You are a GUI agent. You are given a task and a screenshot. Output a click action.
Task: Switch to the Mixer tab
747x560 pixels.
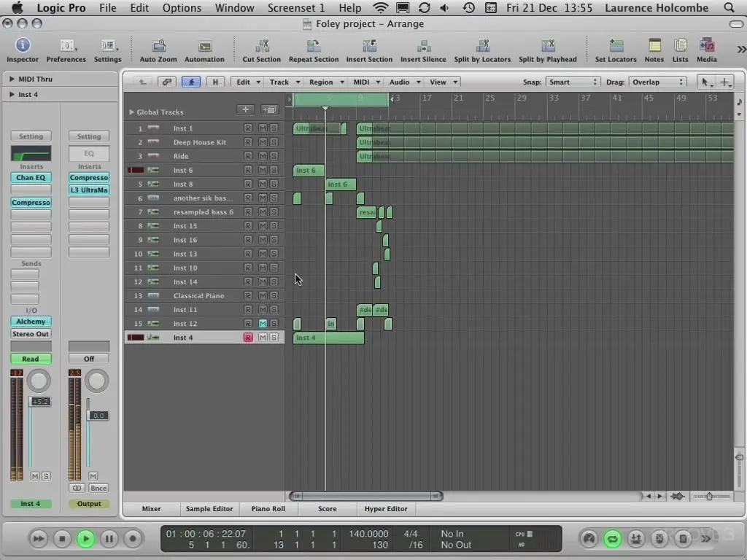pos(152,508)
